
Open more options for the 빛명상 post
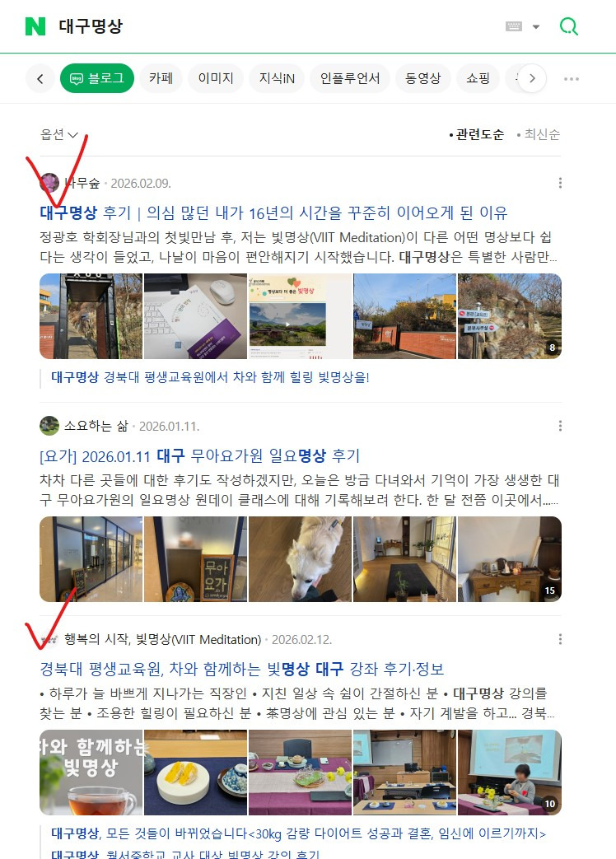click(x=560, y=639)
